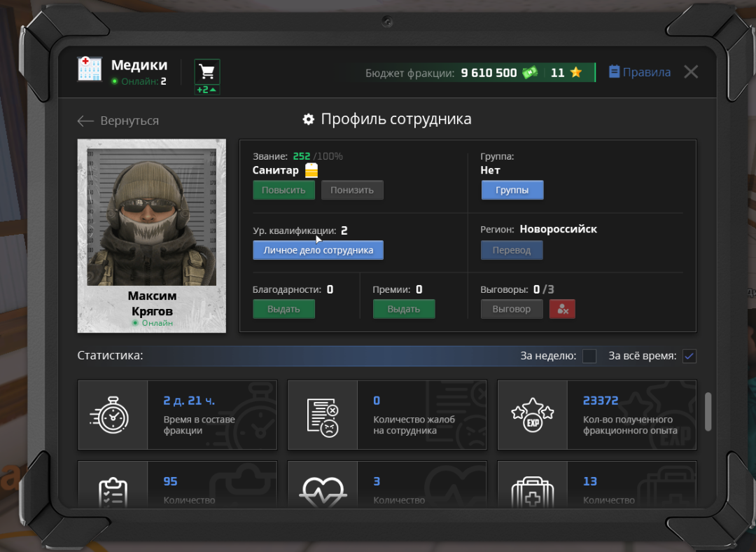Enable the За неделю checkbox
Screen dimensions: 756x552
589,356
